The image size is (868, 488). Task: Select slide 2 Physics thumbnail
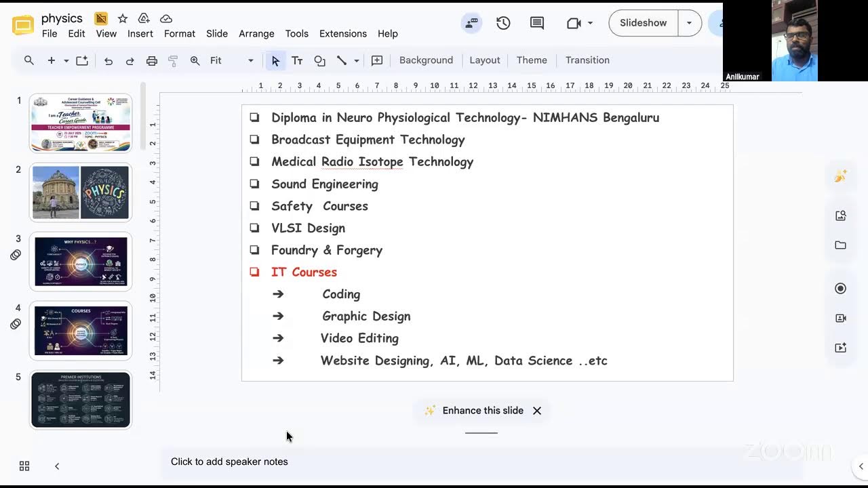[81, 192]
